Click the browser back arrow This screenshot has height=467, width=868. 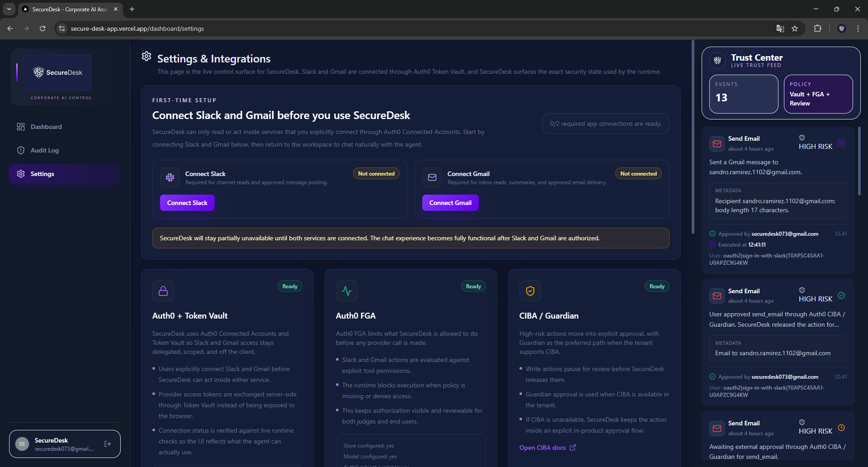(x=10, y=29)
